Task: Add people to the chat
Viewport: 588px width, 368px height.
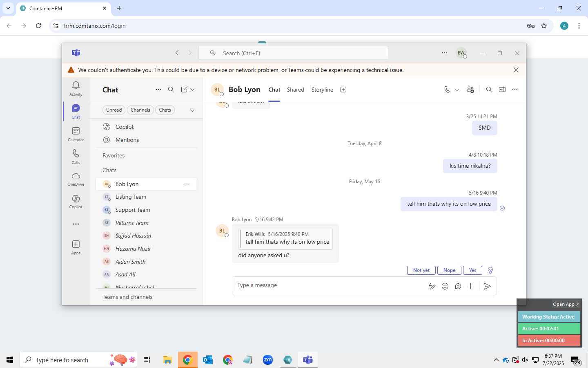Action: coord(470,90)
